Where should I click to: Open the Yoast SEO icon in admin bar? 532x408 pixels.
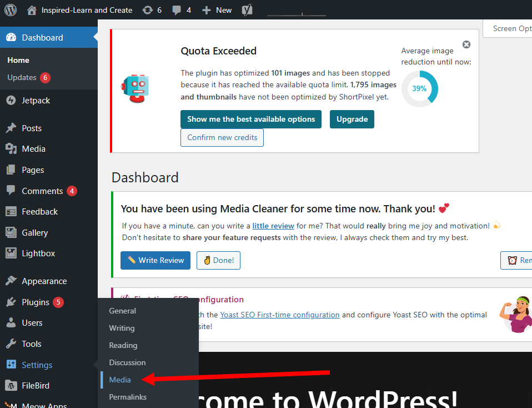pyautogui.click(x=247, y=10)
